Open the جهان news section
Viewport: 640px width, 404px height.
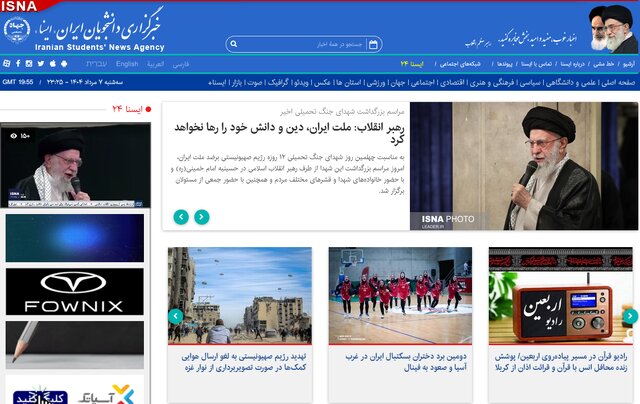[398, 83]
